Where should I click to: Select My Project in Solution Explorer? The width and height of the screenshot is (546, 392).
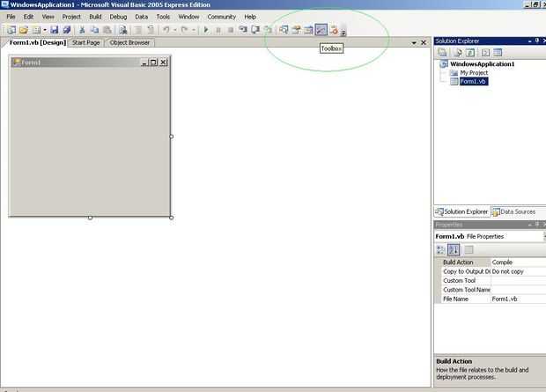pyautogui.click(x=474, y=73)
